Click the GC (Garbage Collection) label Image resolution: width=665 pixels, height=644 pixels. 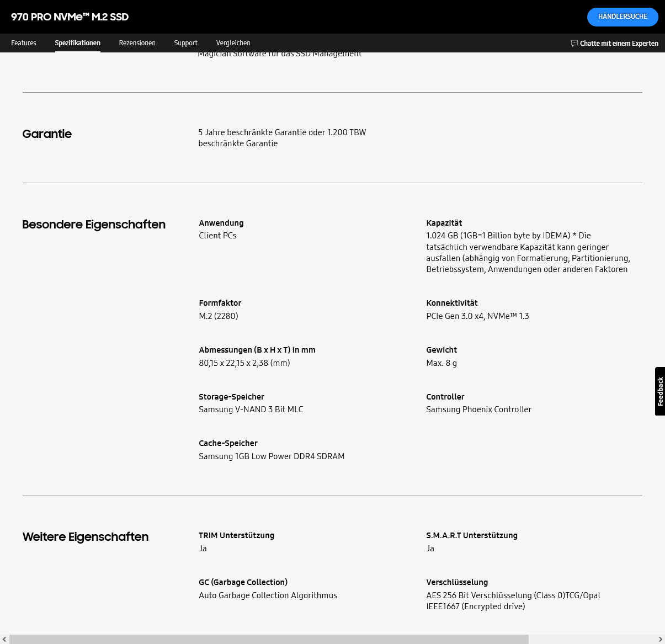[x=243, y=582]
